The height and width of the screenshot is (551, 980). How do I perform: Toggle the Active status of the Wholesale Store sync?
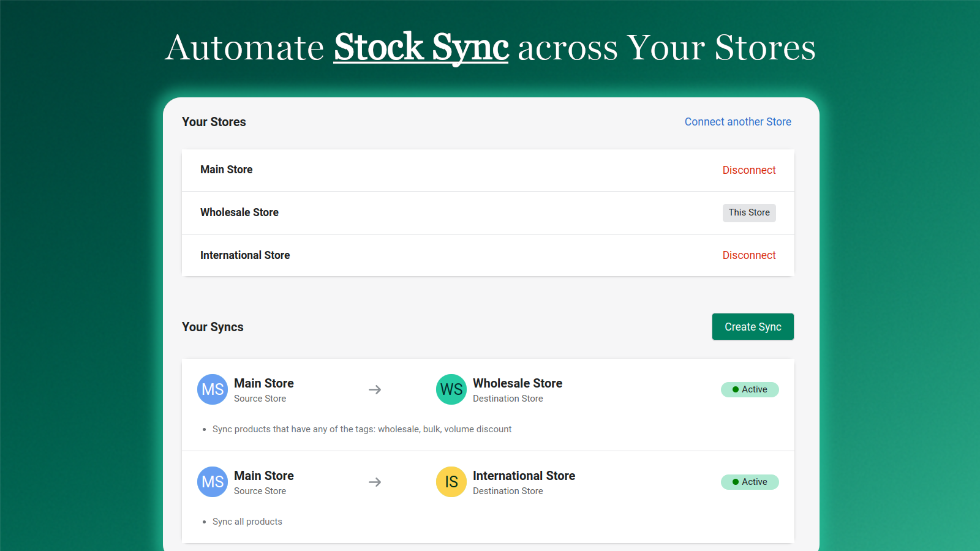coord(750,389)
